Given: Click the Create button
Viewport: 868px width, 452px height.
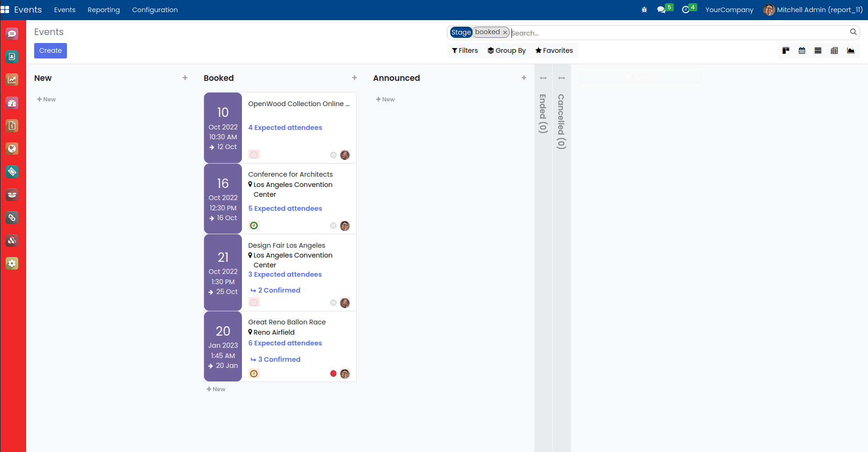Looking at the screenshot, I should point(51,50).
